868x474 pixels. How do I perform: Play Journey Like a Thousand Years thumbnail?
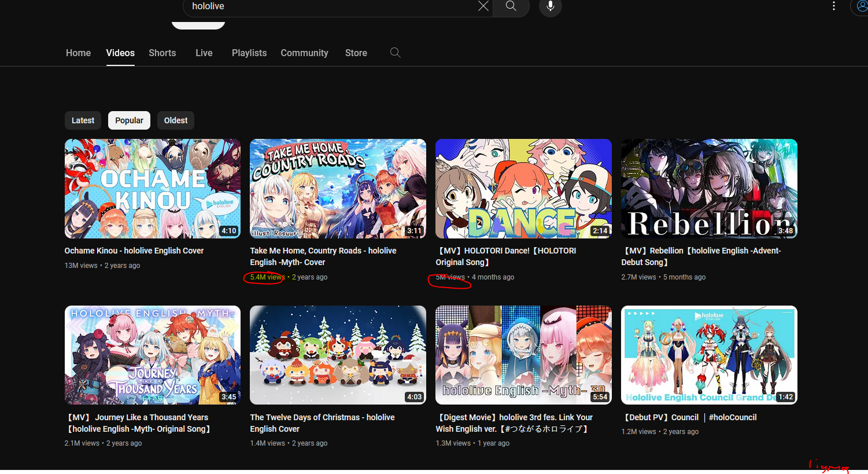tap(153, 355)
